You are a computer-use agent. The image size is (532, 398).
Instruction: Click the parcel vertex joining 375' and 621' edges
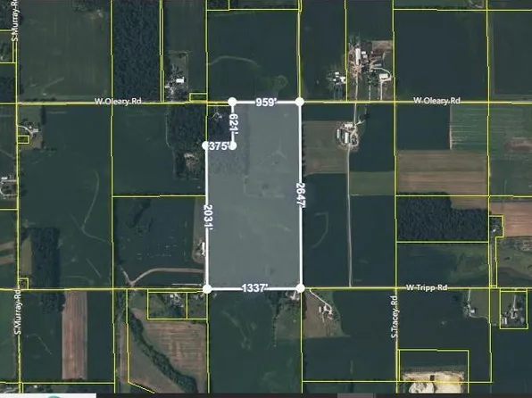[233, 146]
